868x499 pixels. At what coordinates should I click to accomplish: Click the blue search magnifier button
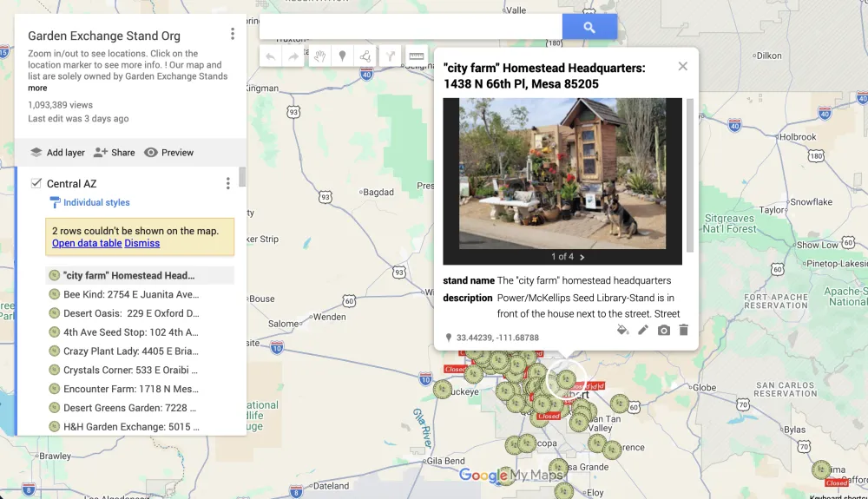coord(589,27)
